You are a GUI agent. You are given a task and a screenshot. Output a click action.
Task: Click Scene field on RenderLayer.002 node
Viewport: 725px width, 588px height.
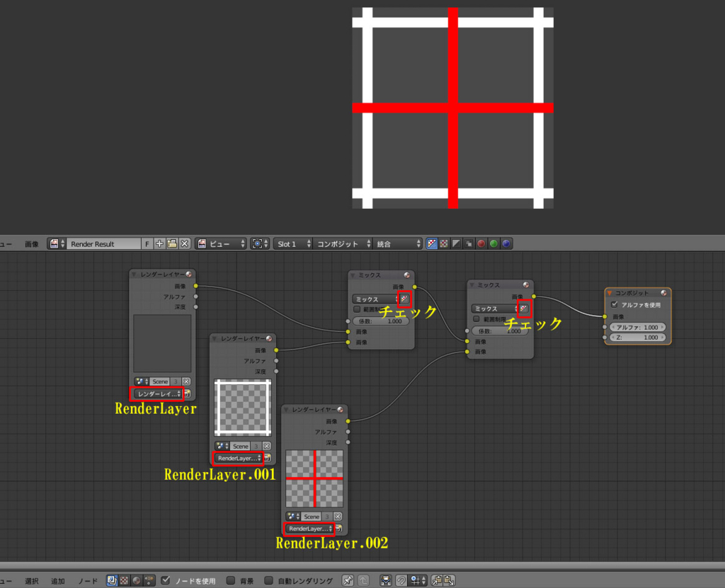point(312,517)
